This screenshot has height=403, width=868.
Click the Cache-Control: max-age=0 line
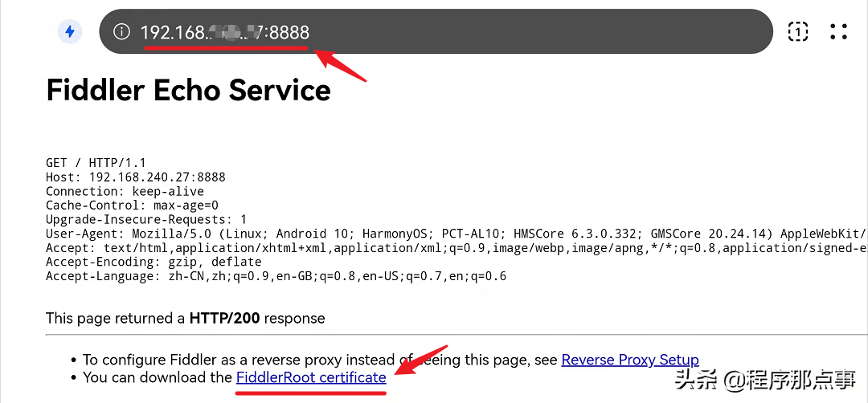[x=133, y=206]
